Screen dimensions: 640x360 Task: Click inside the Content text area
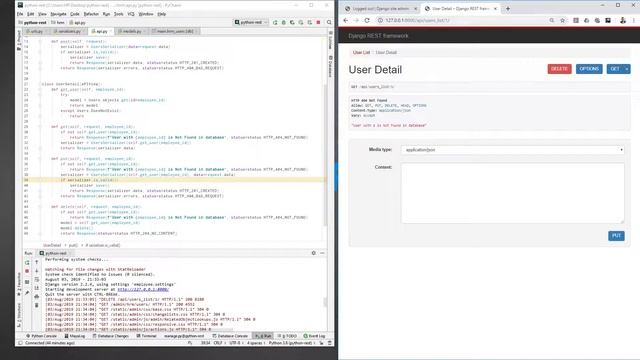point(513,193)
